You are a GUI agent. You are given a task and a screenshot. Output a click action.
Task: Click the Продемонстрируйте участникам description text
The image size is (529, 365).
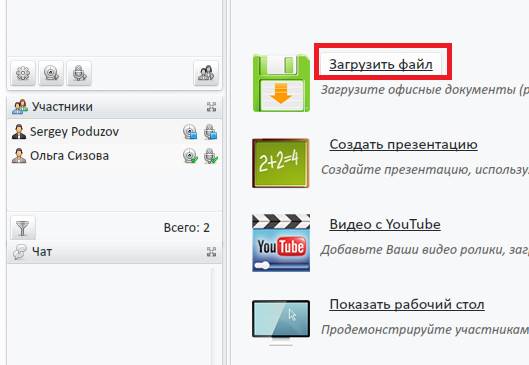(425, 330)
